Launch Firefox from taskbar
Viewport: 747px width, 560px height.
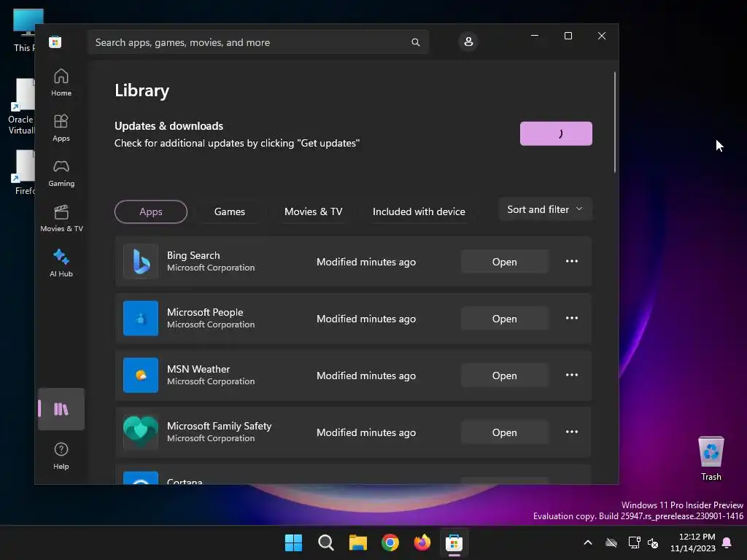click(422, 542)
